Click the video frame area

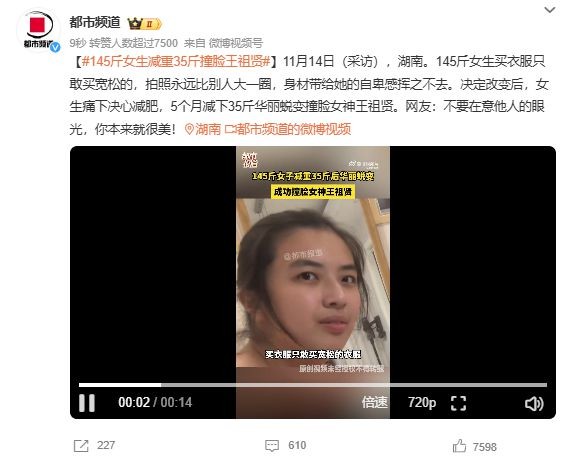tap(313, 263)
